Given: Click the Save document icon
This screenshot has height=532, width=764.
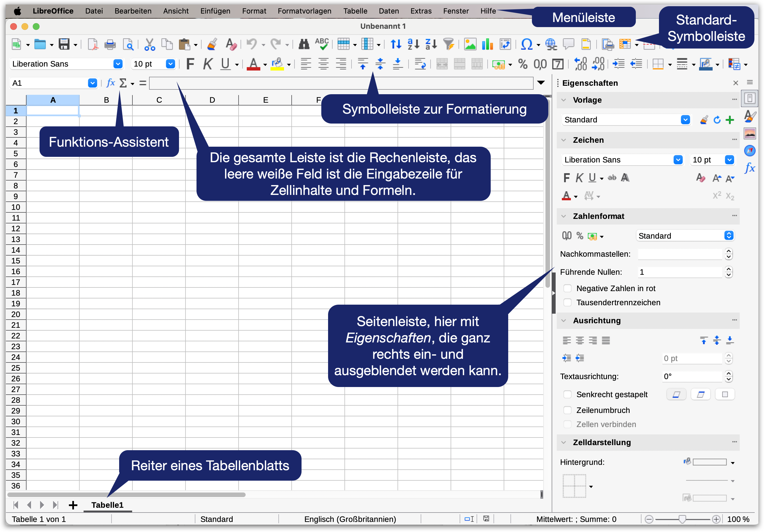Looking at the screenshot, I should 64,44.
